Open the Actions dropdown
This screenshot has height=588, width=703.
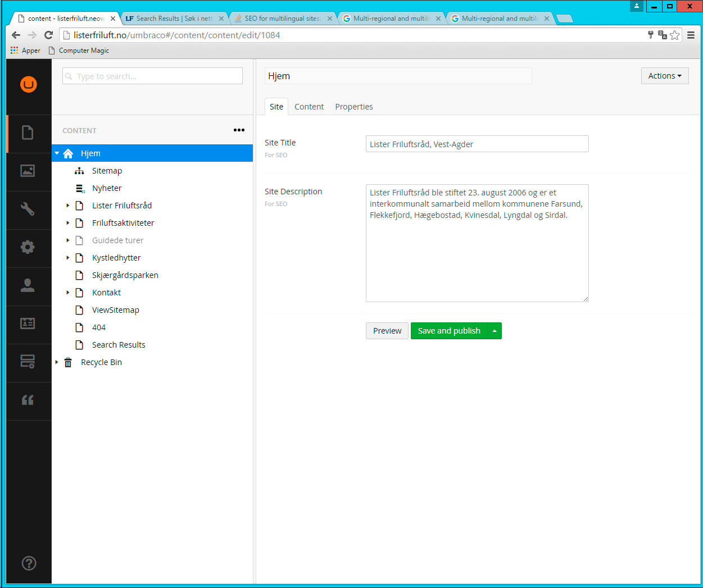(664, 76)
